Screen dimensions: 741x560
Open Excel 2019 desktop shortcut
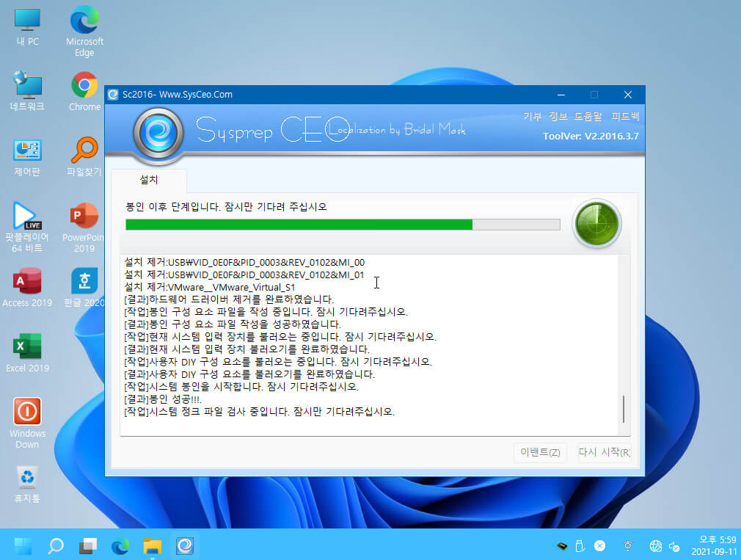(x=27, y=352)
